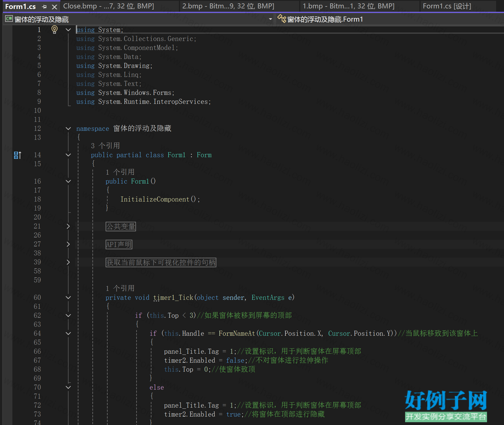504x425 pixels.
Task: Click the FormNameAt call on line 64
Action: pos(237,333)
